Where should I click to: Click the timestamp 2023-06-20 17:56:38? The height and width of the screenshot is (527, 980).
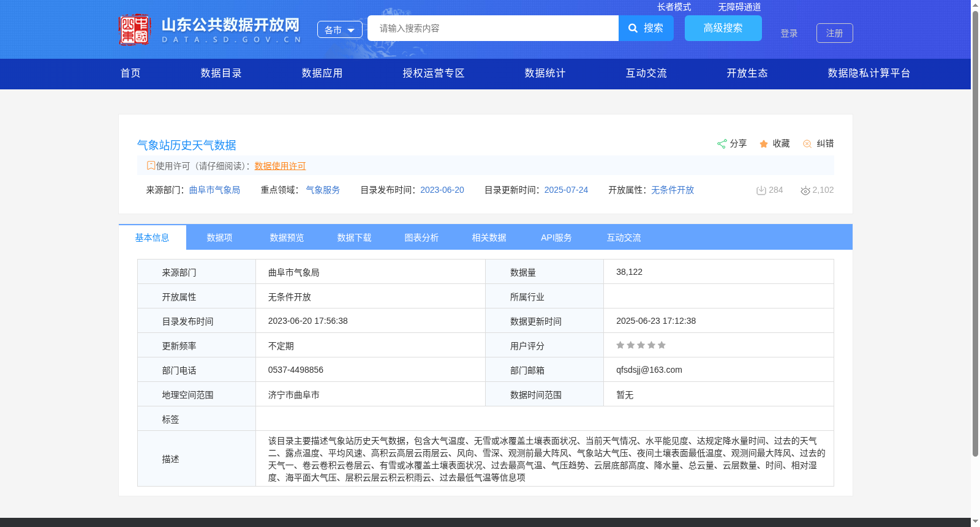tap(308, 321)
